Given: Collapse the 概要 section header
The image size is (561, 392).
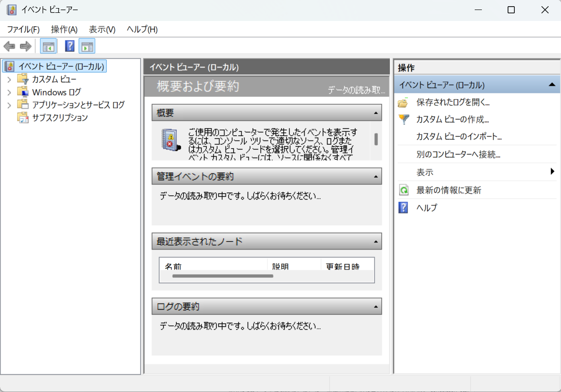Looking at the screenshot, I should [376, 113].
